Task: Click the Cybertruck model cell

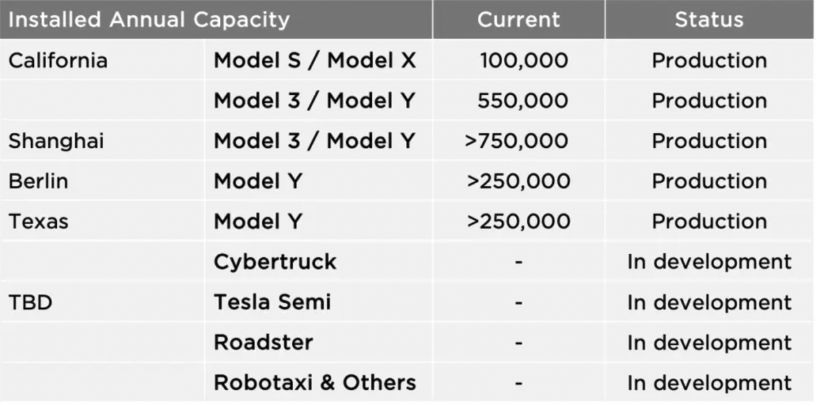Action: 275,262
